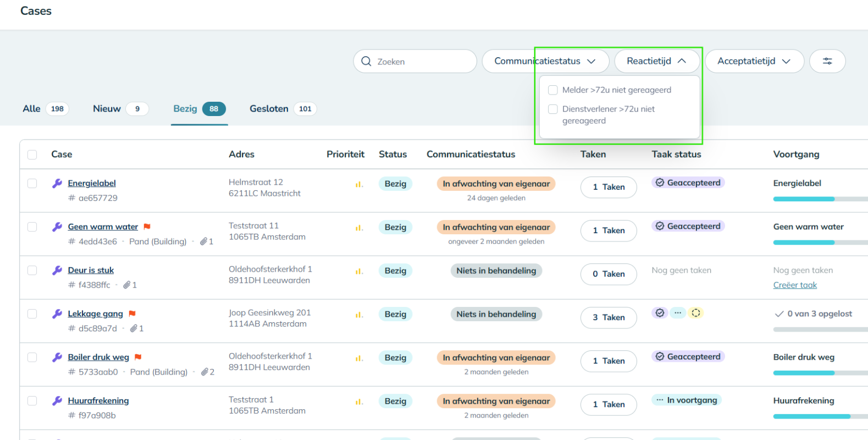Click the Energielabel progress bar
The height and width of the screenshot is (440, 868).
pyautogui.click(x=819, y=199)
